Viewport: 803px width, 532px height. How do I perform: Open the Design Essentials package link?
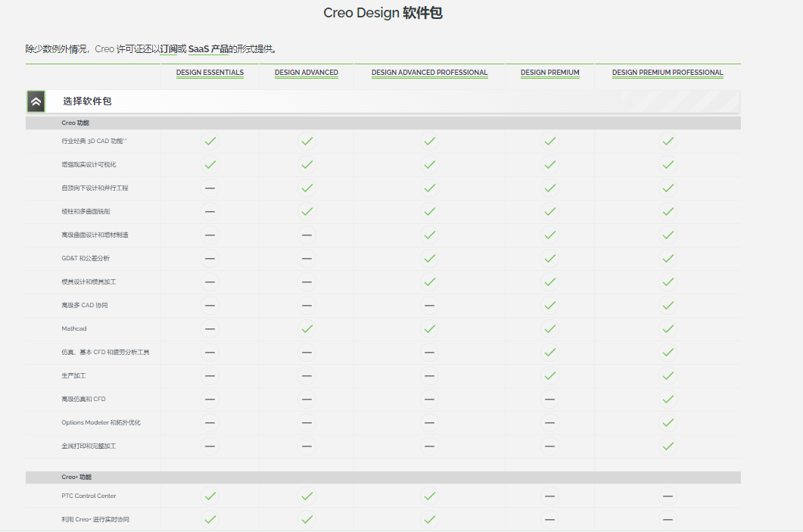[x=210, y=73]
